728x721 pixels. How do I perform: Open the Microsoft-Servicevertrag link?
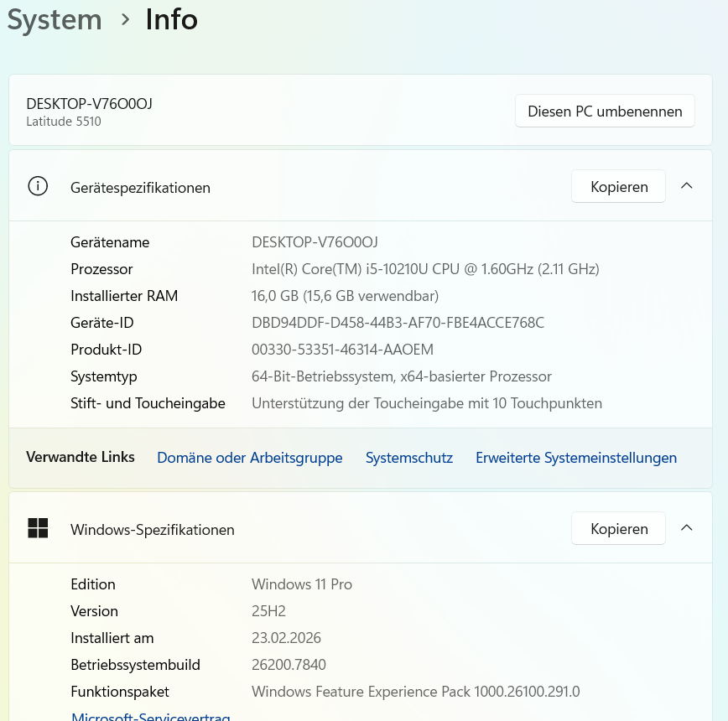pos(151,716)
